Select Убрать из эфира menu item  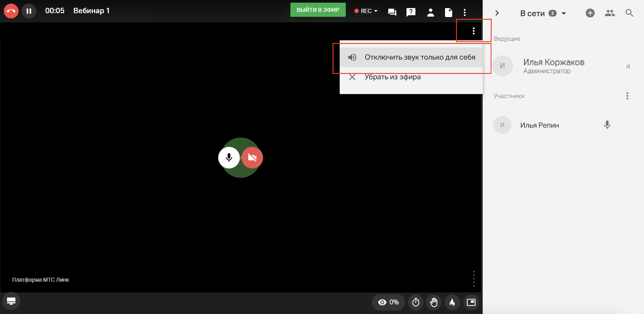pos(411,77)
